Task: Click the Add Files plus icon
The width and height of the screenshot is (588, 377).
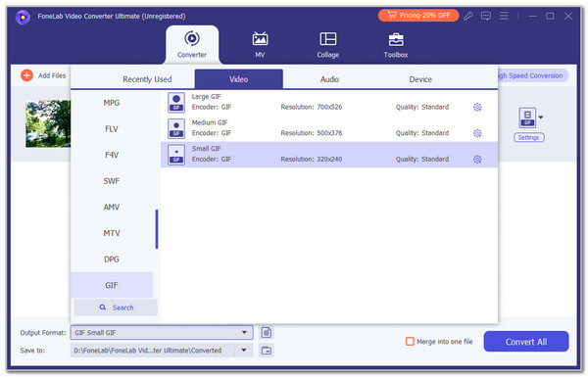Action: (26, 75)
